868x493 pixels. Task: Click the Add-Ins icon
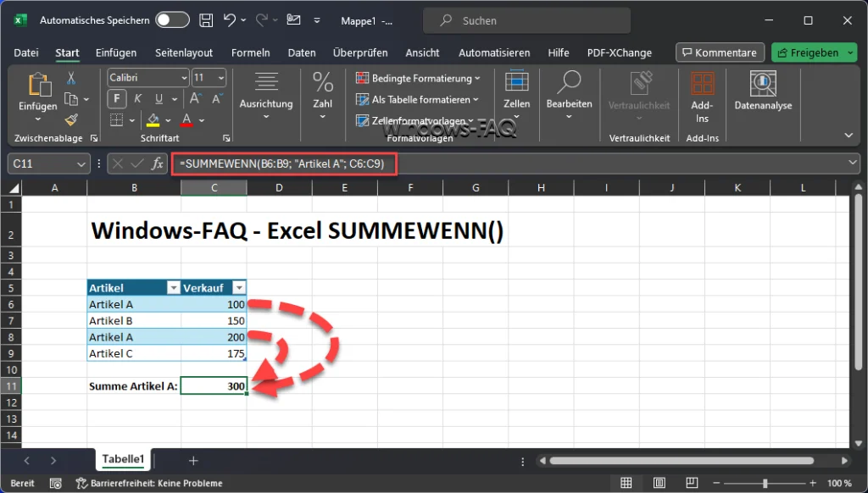tap(702, 97)
